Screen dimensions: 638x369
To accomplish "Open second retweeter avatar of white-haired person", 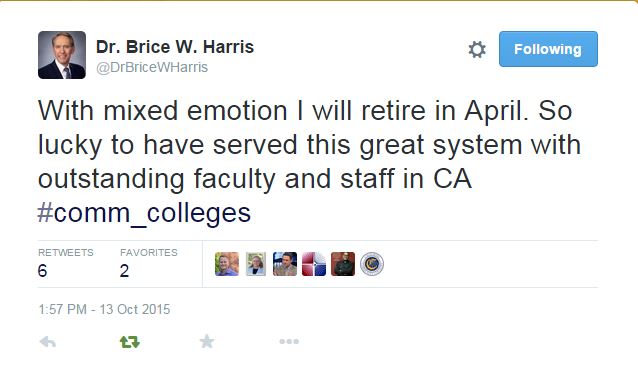I will click(256, 264).
